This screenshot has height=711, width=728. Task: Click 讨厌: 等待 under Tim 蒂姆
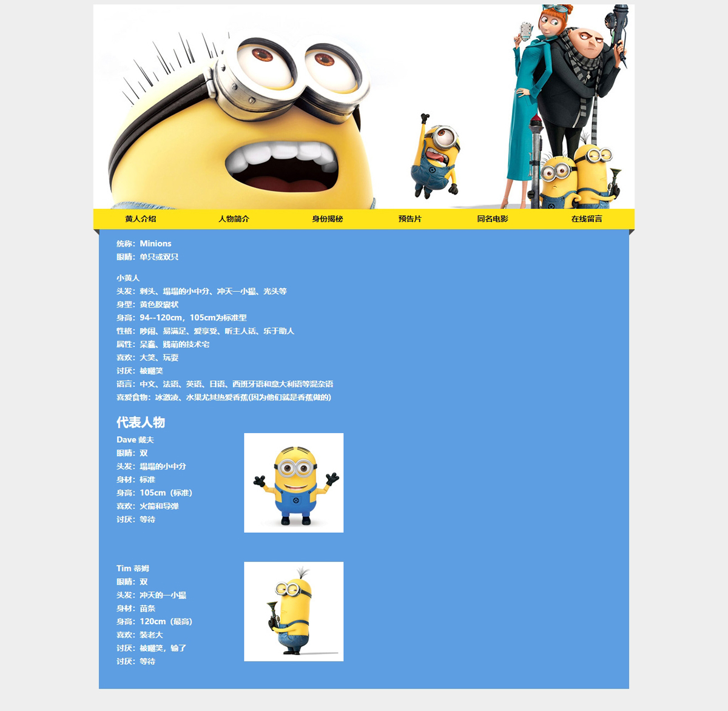coord(136,662)
